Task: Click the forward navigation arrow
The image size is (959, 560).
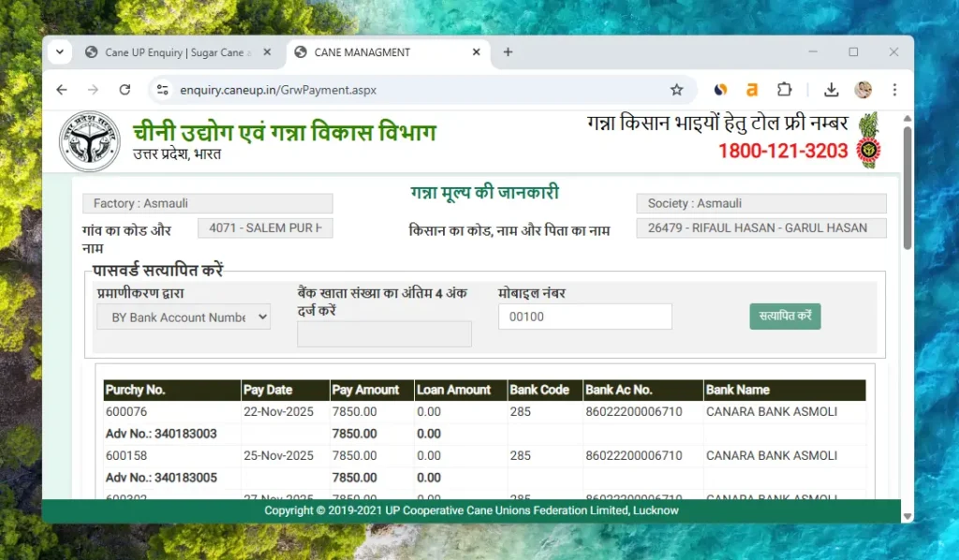Action: point(93,90)
